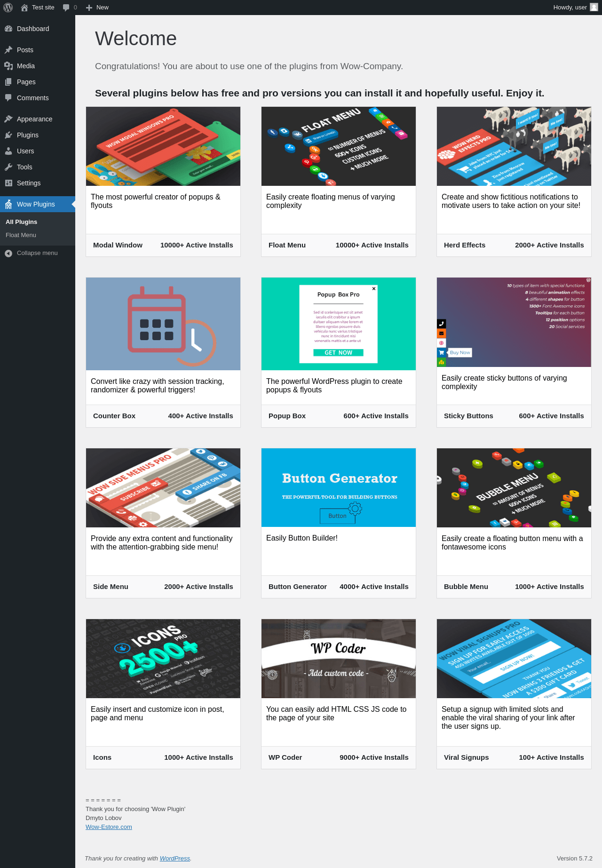Screen dimensions: 602x868
Task: Open Pages menu item
Action: click(38, 82)
